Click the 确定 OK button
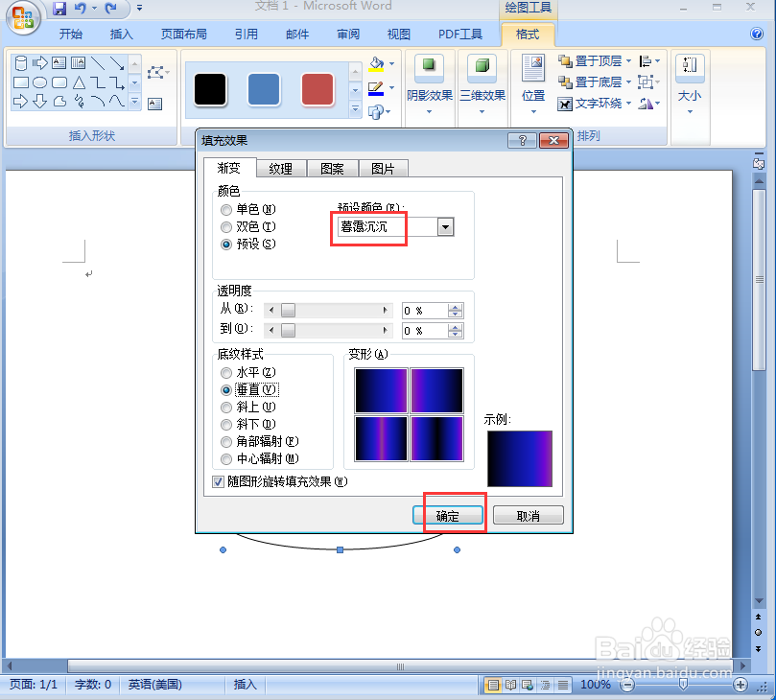This screenshot has height=700, width=776. click(x=448, y=516)
